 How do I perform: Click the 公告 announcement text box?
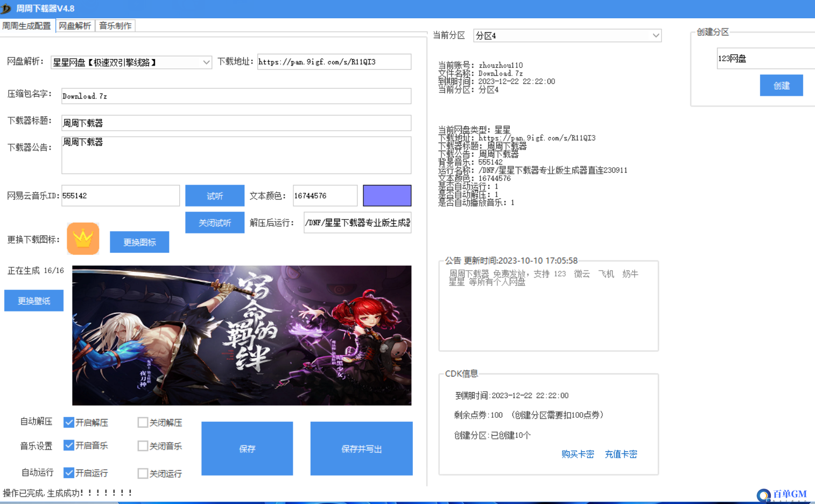click(x=549, y=308)
